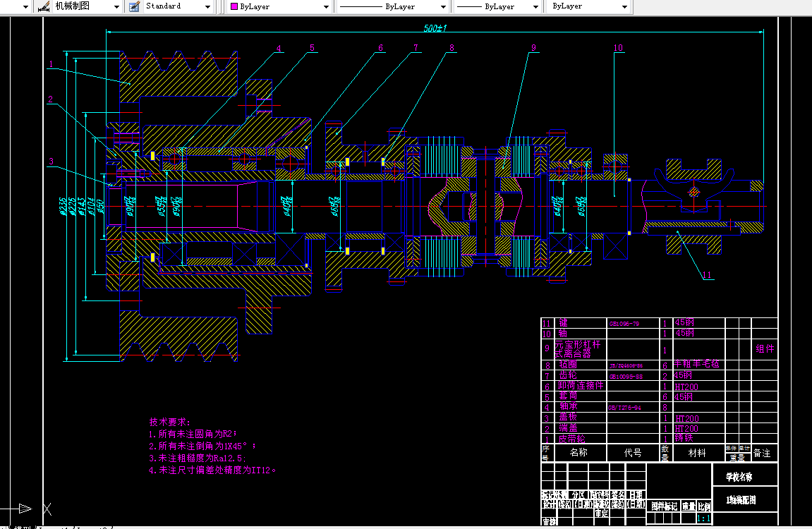Click the magenta color swatch in color control

point(234,7)
